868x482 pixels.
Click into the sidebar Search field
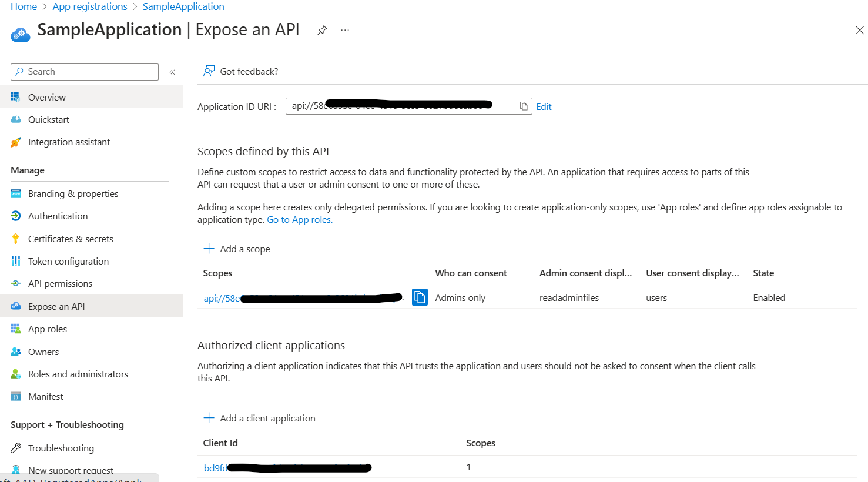(x=85, y=72)
